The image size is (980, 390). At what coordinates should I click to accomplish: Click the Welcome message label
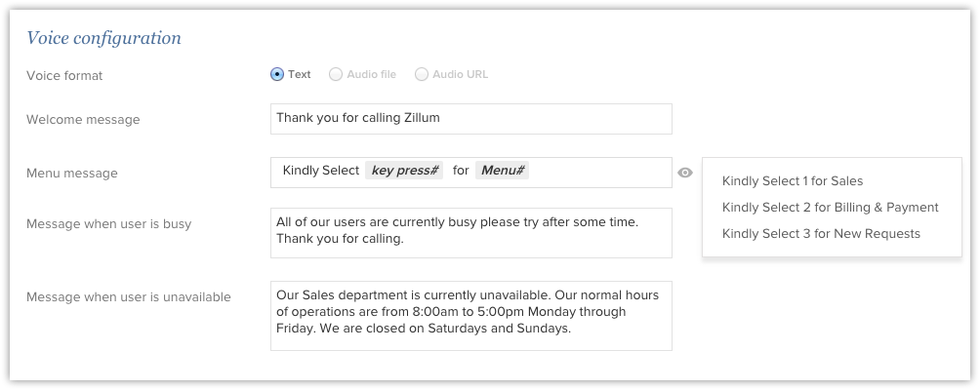83,120
